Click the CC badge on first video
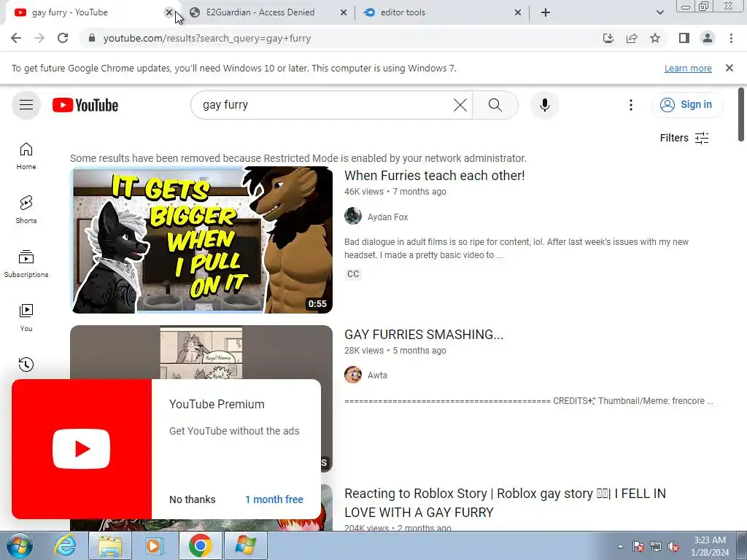 [x=353, y=274]
